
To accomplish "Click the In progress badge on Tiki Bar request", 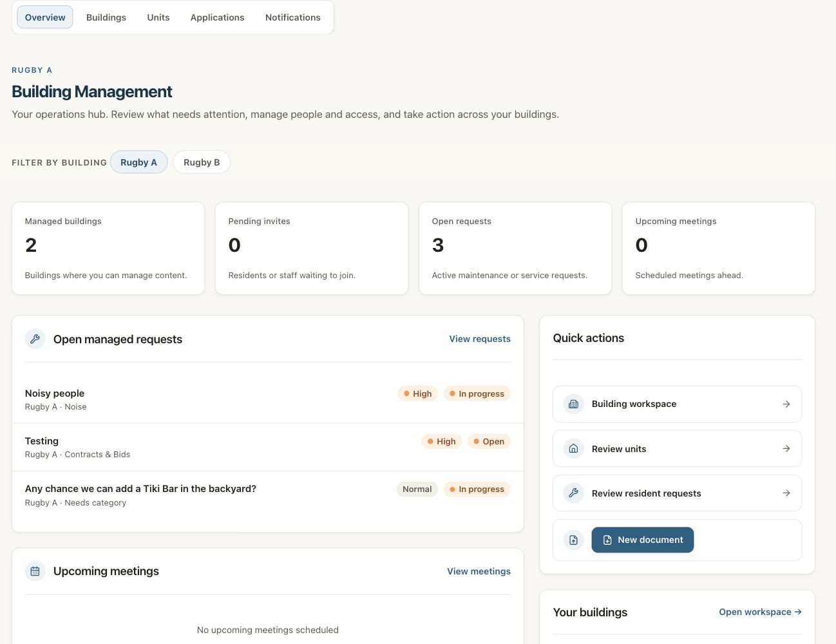I will click(x=477, y=489).
